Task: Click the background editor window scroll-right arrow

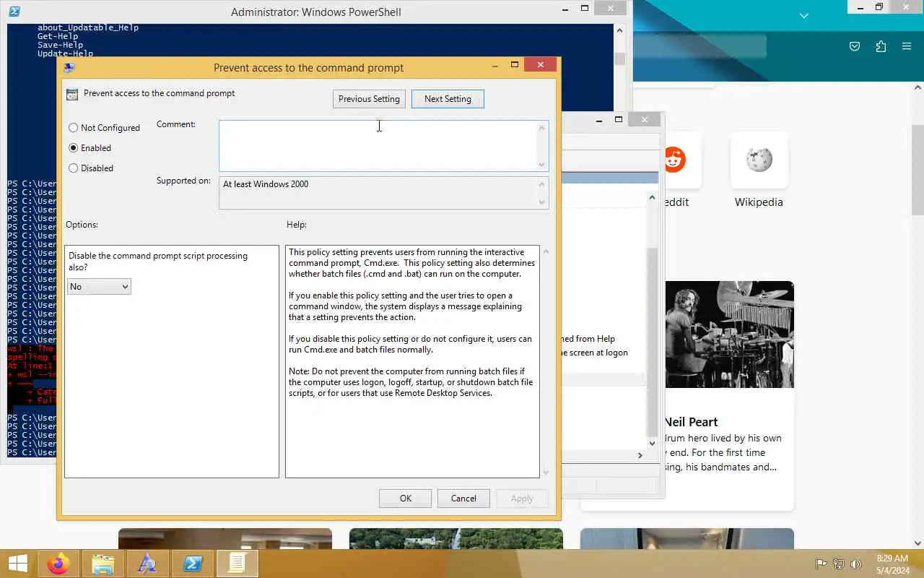Action: click(640, 455)
